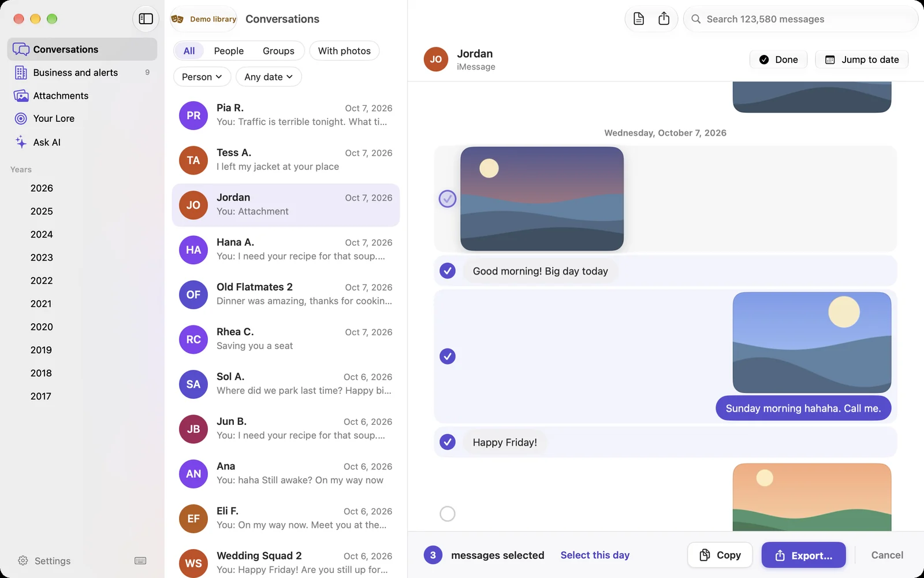Image resolution: width=924 pixels, height=578 pixels.
Task: Uncheck the 'Good morning! Big day today' message
Action: (x=448, y=271)
